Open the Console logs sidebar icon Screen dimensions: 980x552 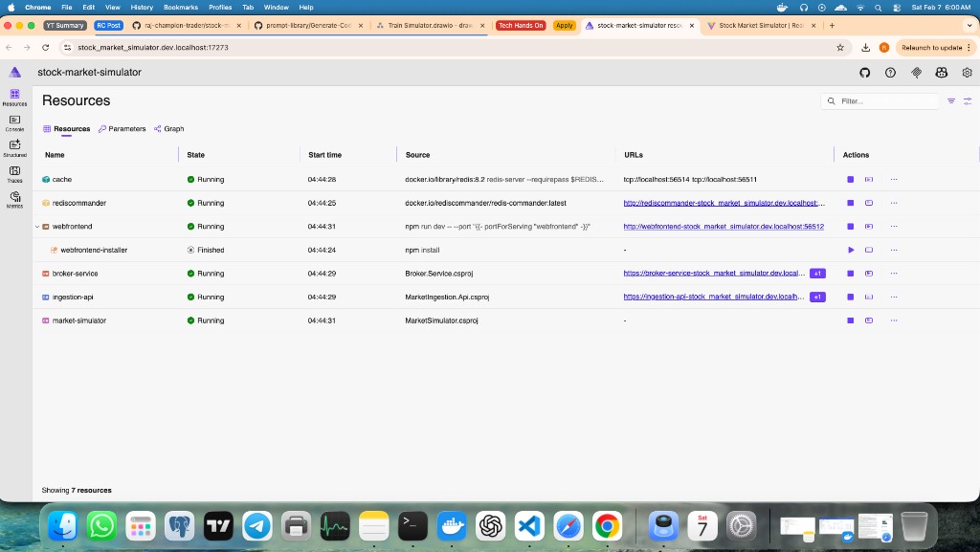tap(14, 119)
